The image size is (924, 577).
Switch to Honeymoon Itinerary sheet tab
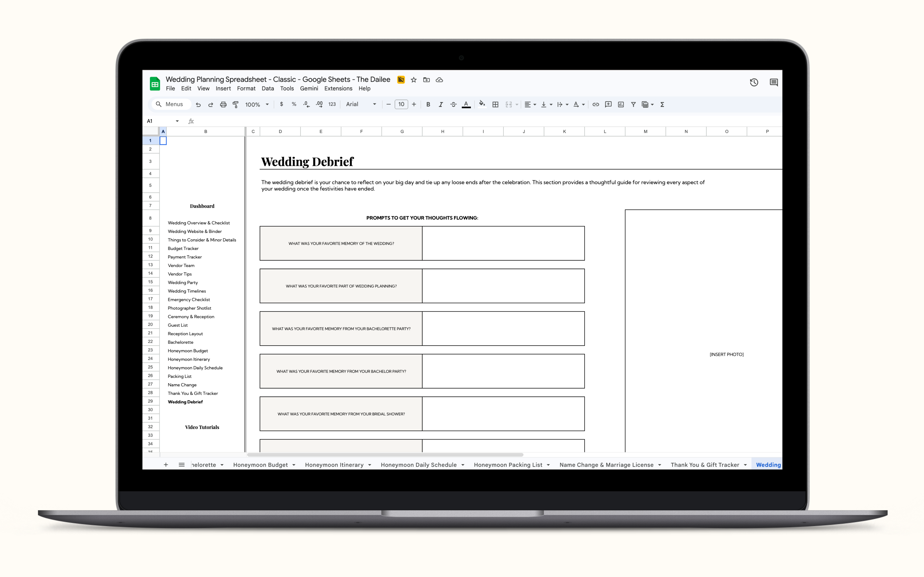[334, 465]
